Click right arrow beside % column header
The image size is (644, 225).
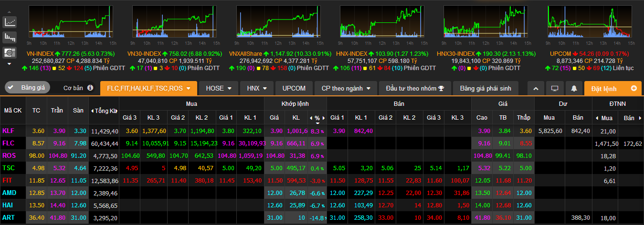[323, 118]
